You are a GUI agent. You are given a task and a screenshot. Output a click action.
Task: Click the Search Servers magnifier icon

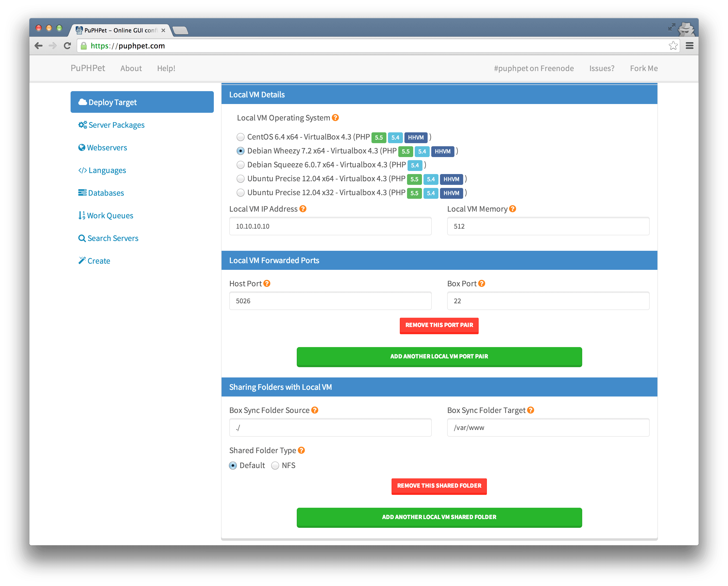82,238
